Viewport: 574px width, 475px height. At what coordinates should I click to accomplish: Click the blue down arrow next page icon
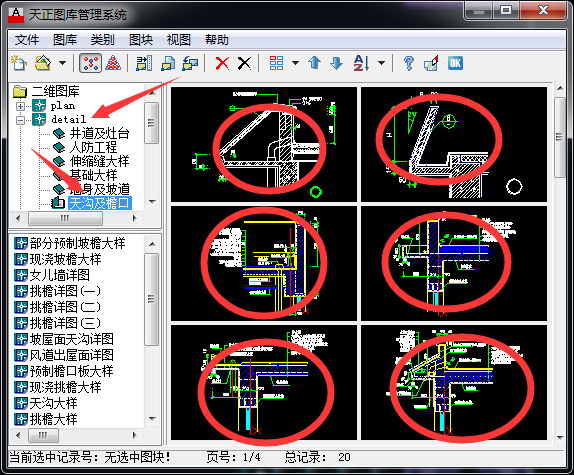point(336,63)
